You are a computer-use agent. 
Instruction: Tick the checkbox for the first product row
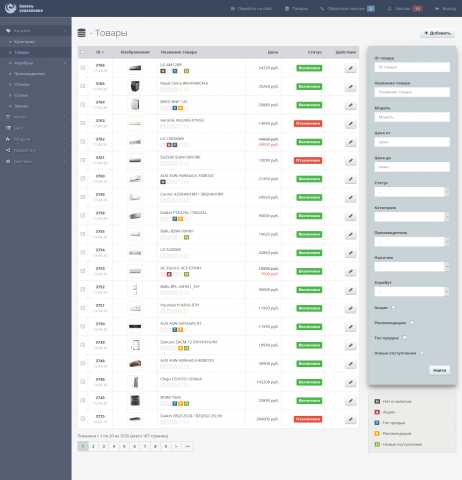[83, 68]
